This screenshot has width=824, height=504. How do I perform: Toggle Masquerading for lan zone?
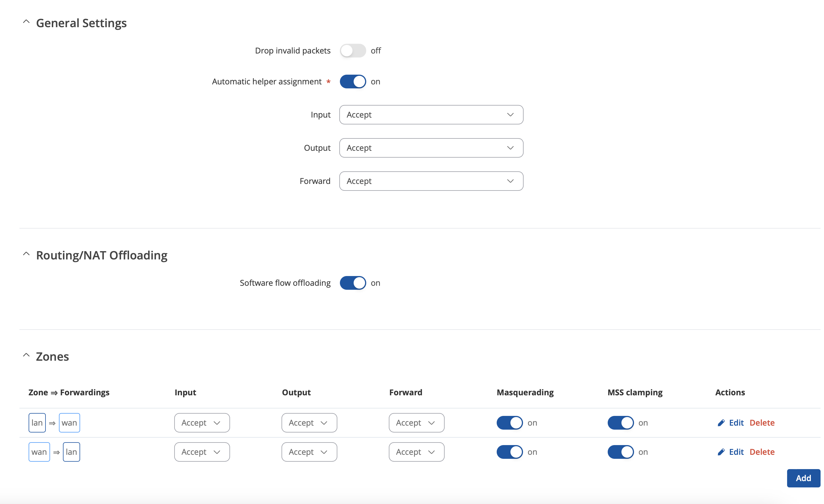[x=509, y=423]
